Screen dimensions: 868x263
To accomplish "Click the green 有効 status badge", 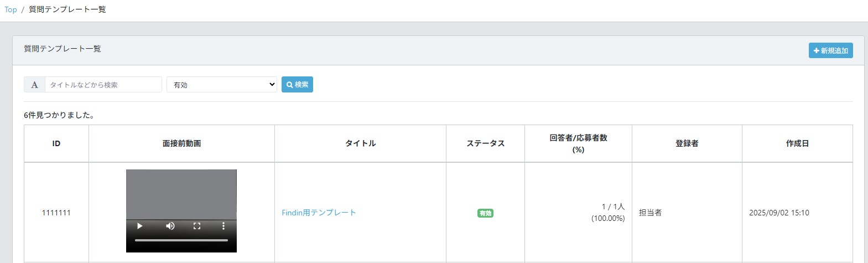I will pos(485,213).
